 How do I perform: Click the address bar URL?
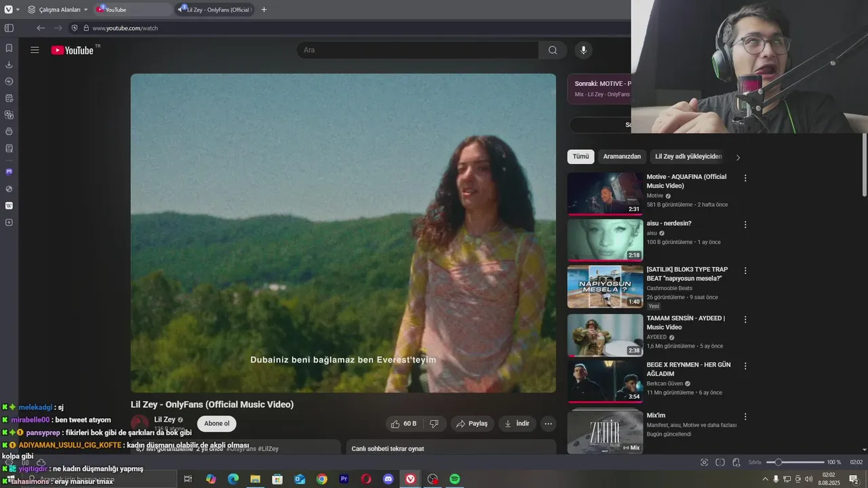(x=125, y=28)
